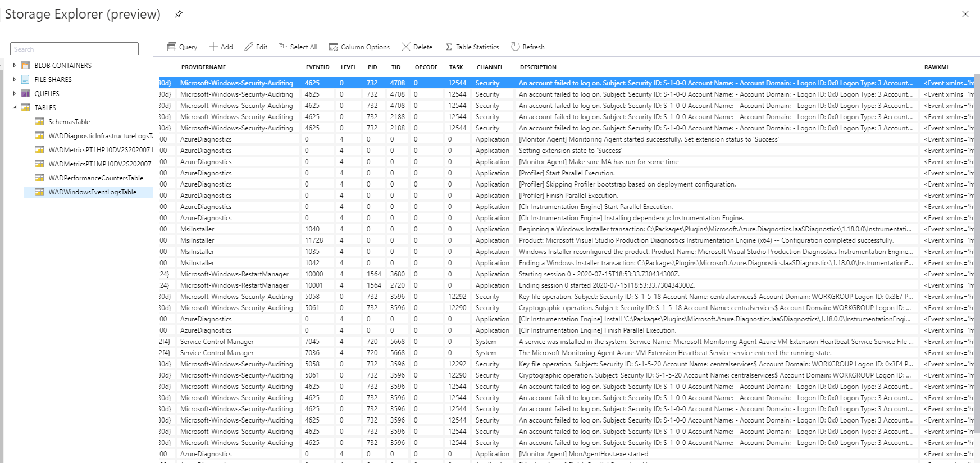Click the Delete toolbar button
This screenshot has height=463, width=980.
click(x=417, y=47)
